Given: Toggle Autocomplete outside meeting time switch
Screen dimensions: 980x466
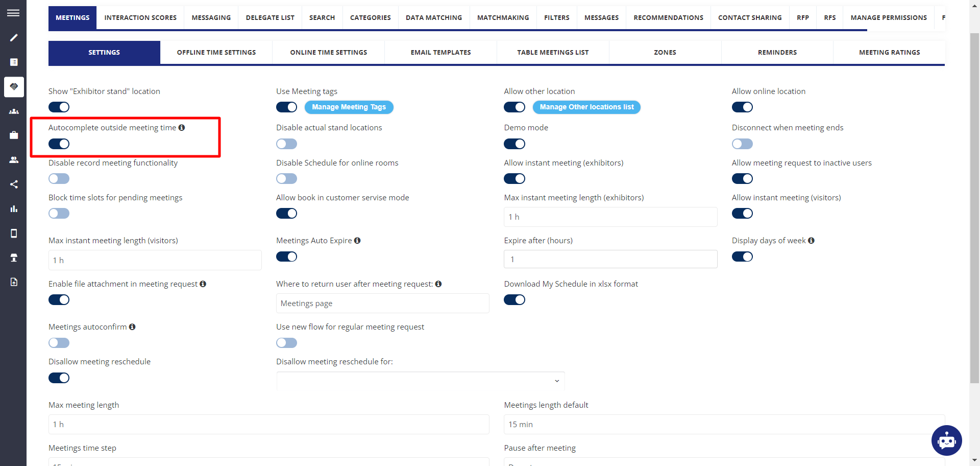Looking at the screenshot, I should (x=59, y=144).
